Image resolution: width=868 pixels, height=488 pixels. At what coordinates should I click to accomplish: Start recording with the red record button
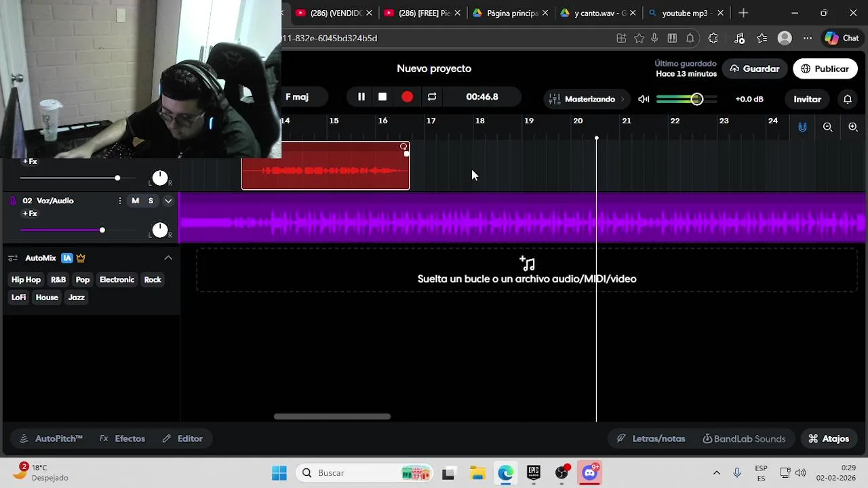407,97
